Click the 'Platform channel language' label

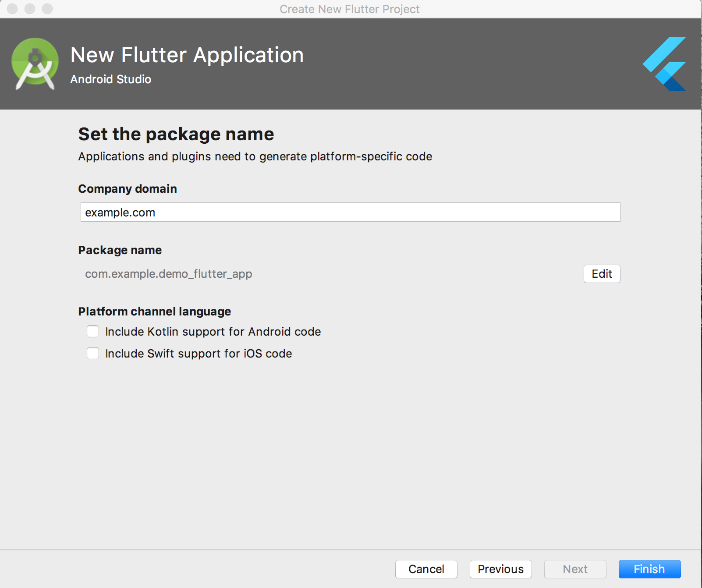[x=155, y=312]
